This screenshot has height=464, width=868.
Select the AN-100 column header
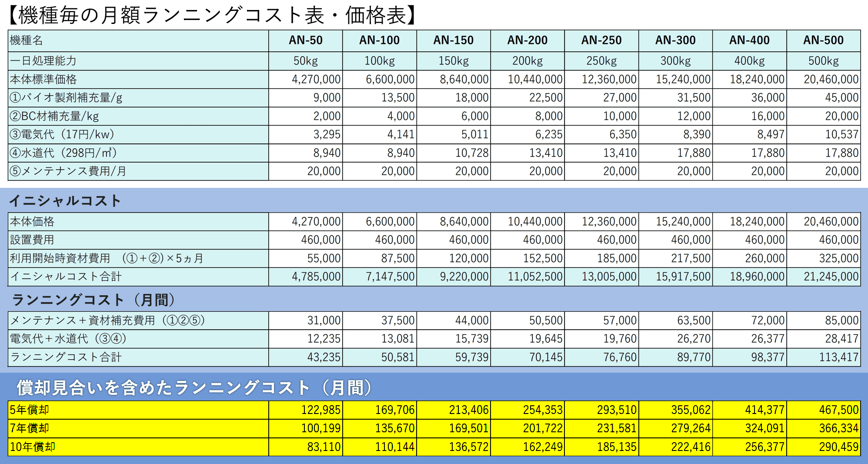(380, 40)
